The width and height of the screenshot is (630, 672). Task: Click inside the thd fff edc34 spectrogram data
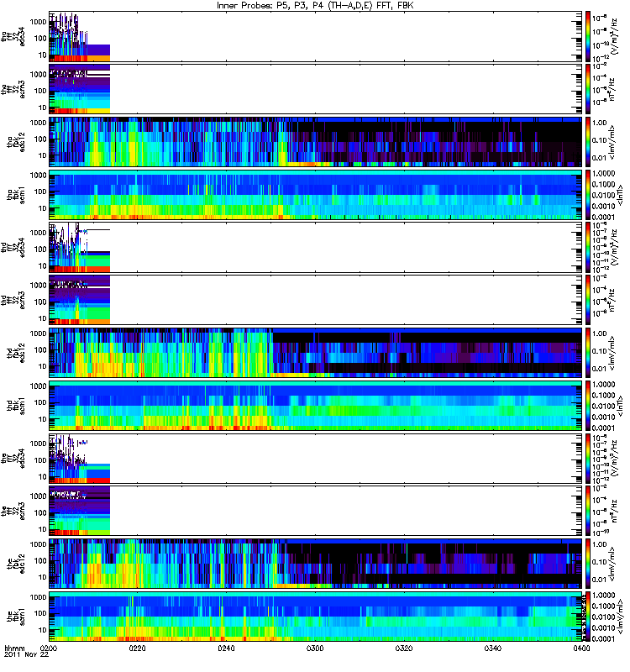[79, 248]
